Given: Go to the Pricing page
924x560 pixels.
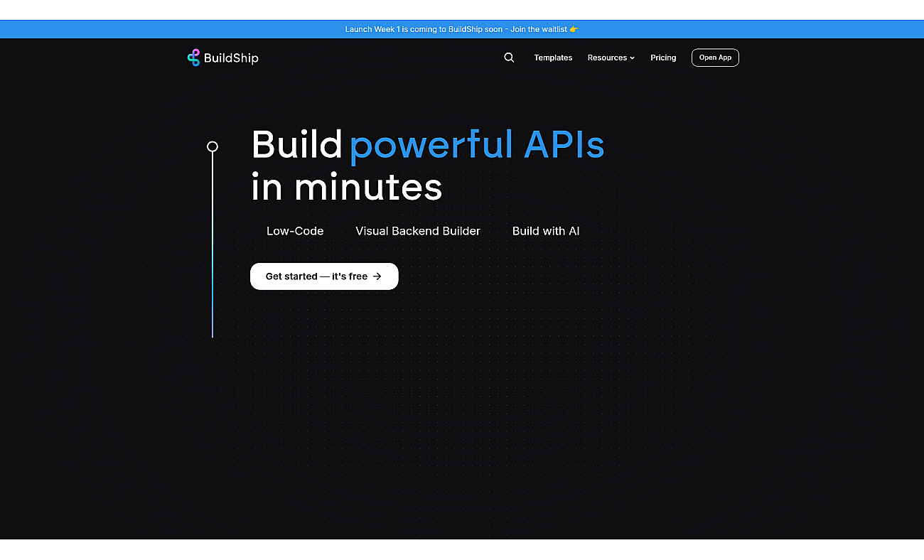Looking at the screenshot, I should [663, 58].
